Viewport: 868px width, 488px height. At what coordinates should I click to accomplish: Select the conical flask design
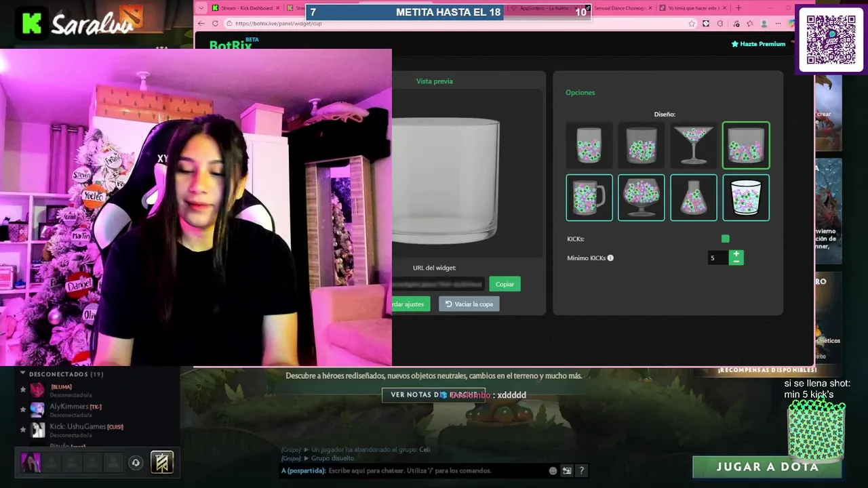[x=693, y=198]
